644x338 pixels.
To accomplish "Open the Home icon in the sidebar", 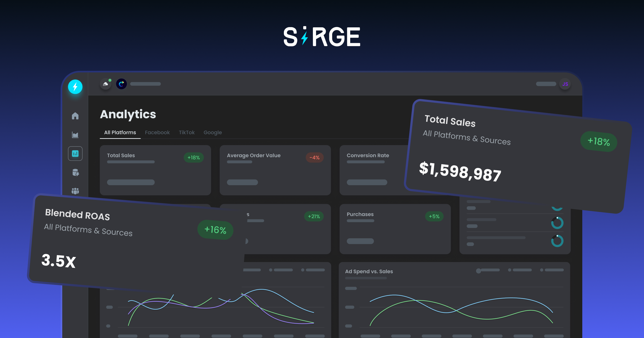I will tap(75, 116).
